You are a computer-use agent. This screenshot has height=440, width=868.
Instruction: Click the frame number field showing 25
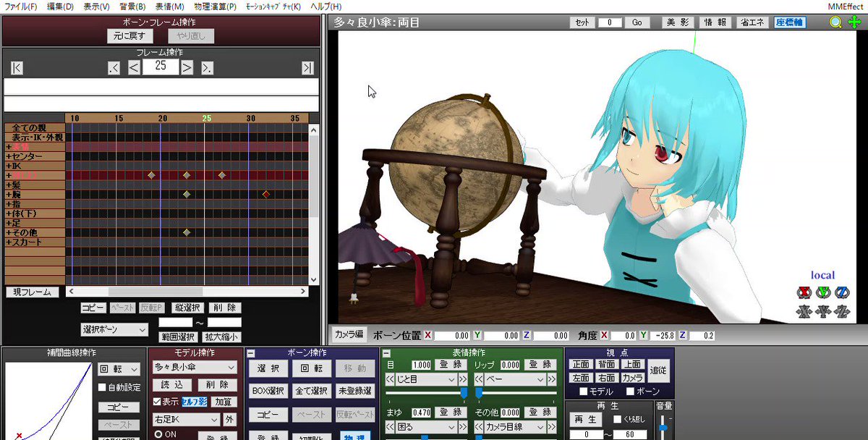click(161, 66)
